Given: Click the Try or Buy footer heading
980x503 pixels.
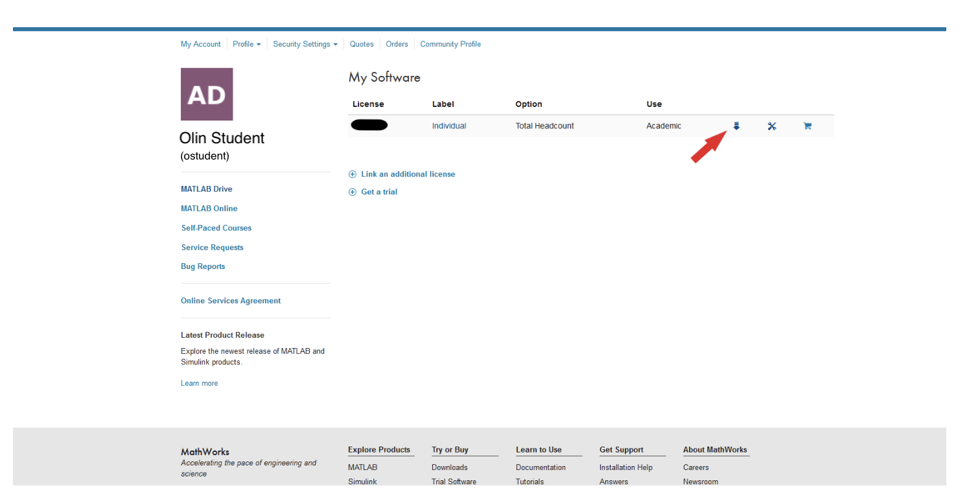Looking at the screenshot, I should coord(450,450).
